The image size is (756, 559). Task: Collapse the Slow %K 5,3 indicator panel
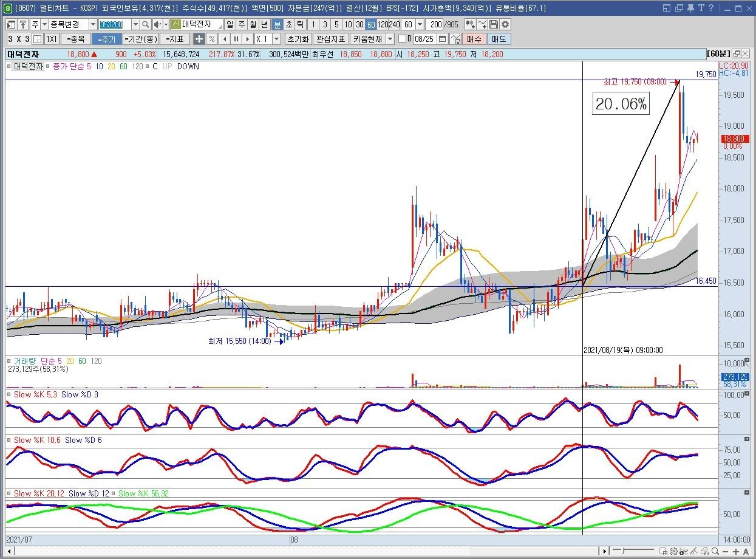pos(747,394)
